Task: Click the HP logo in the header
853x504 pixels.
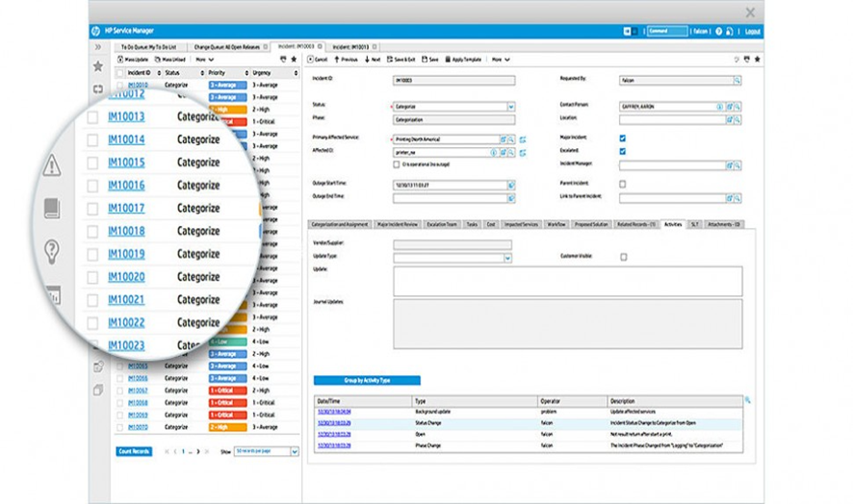Action: (95, 31)
